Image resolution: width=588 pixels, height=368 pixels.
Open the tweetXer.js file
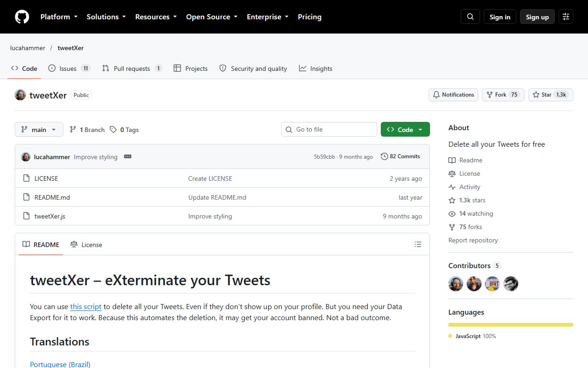tap(50, 216)
